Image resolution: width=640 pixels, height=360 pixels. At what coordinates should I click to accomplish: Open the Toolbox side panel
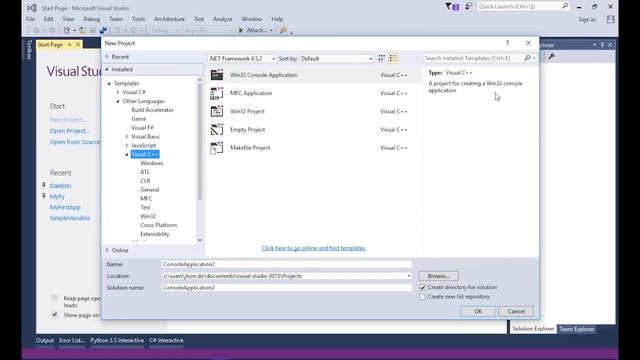(29, 50)
